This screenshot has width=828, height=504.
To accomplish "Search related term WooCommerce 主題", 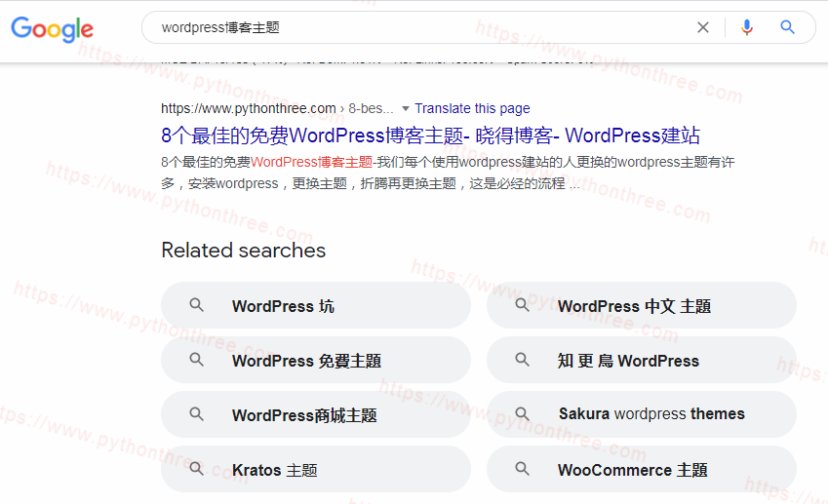I will (642, 469).
